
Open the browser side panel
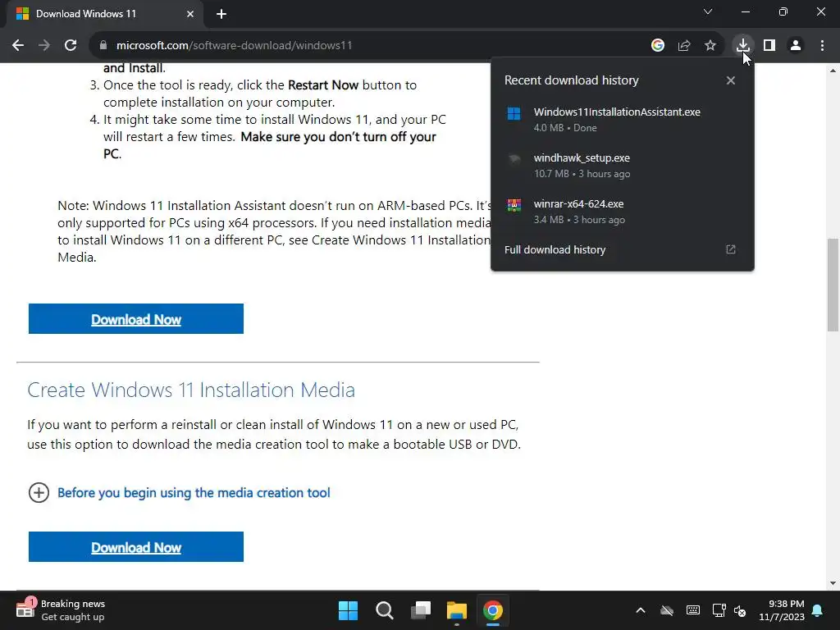[x=769, y=46]
